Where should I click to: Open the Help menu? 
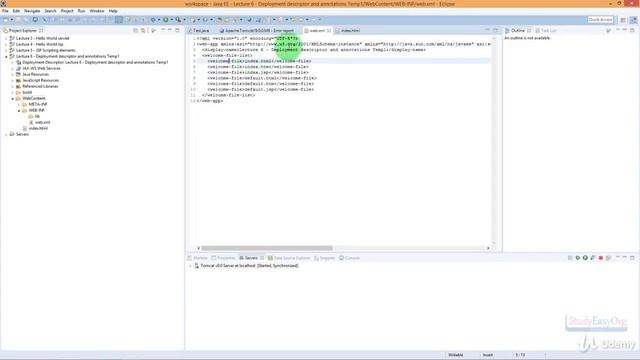click(x=113, y=11)
